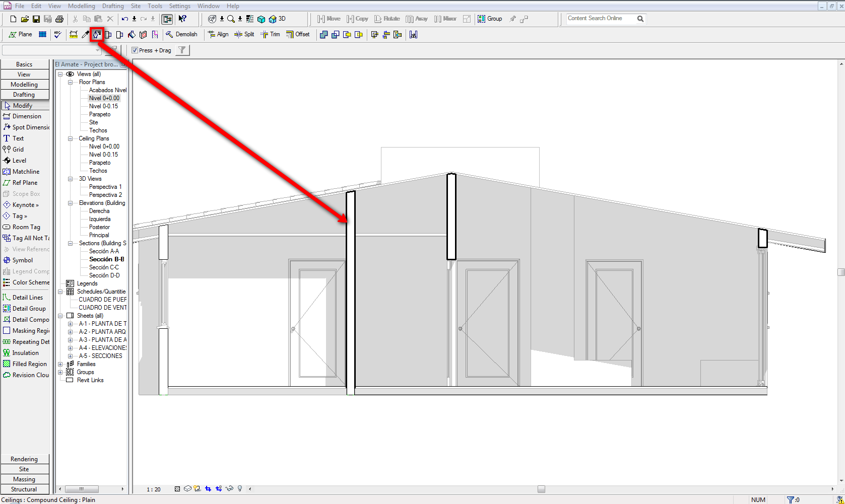Open the Sección C-C view
The image size is (845, 504).
point(103,267)
